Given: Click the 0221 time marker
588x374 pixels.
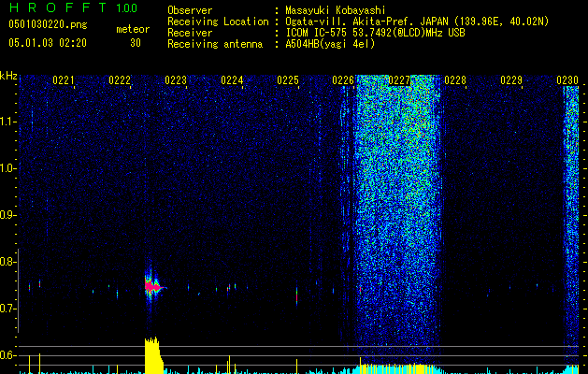Looking at the screenshot, I should (64, 80).
